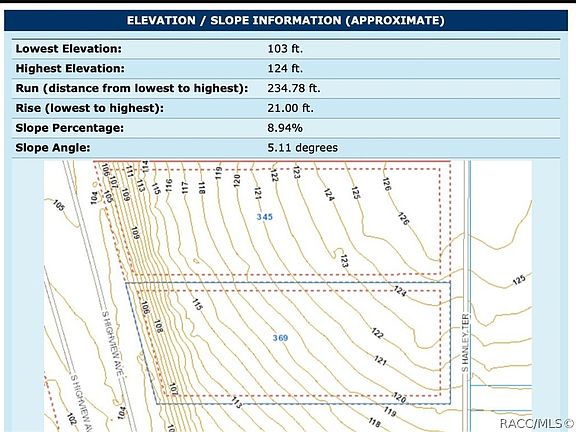The image size is (576, 432).
Task: Click the S Highview Ave street label
Action: 112,343
